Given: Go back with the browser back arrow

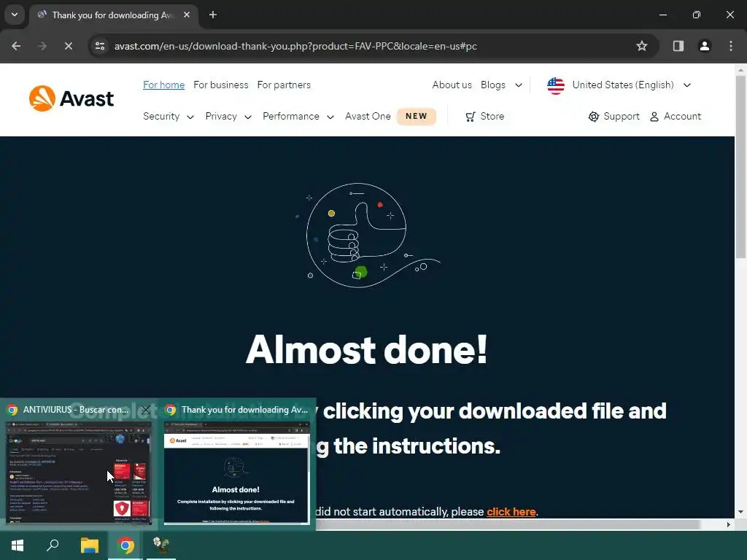Looking at the screenshot, I should [x=16, y=46].
